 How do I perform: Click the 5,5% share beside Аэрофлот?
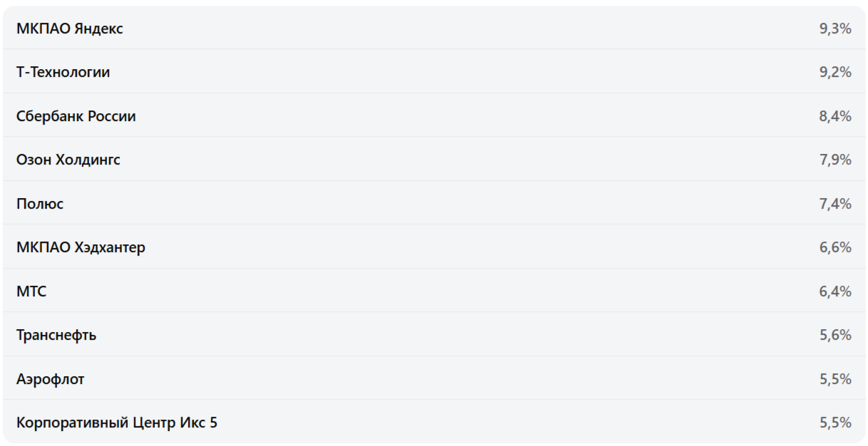pos(835,379)
